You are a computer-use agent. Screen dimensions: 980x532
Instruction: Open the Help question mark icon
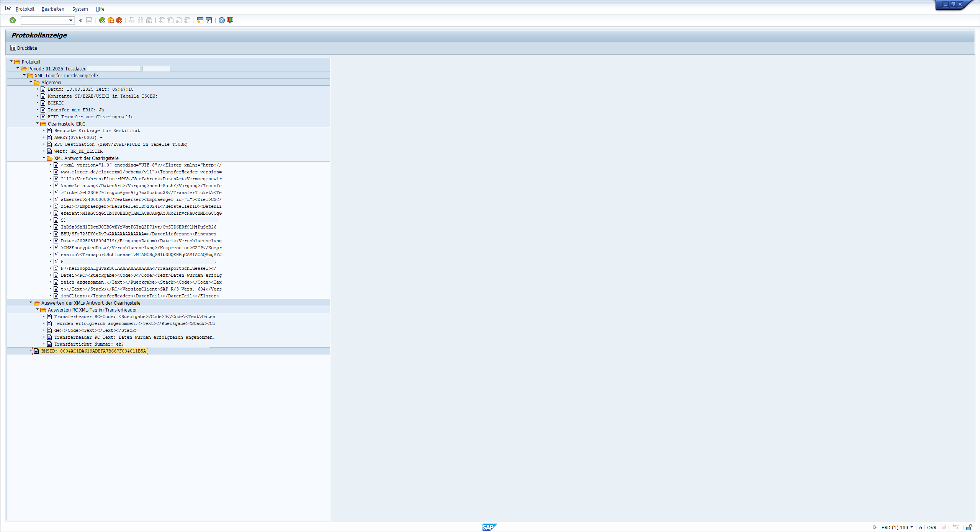click(x=222, y=20)
